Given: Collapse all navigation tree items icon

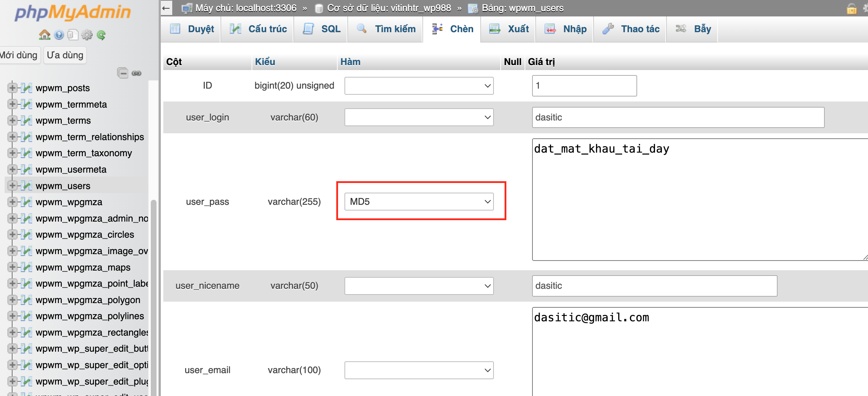Looking at the screenshot, I should point(123,73).
